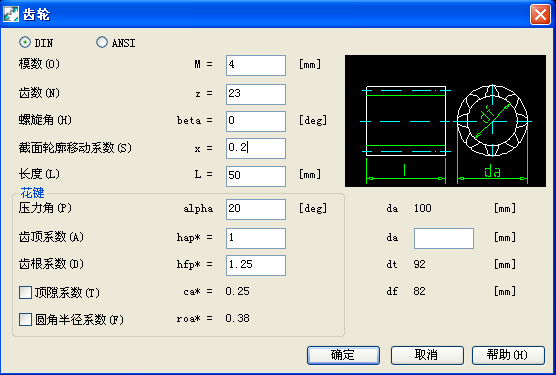Click the alpha pressure angle field
The image size is (556, 375).
click(x=256, y=209)
